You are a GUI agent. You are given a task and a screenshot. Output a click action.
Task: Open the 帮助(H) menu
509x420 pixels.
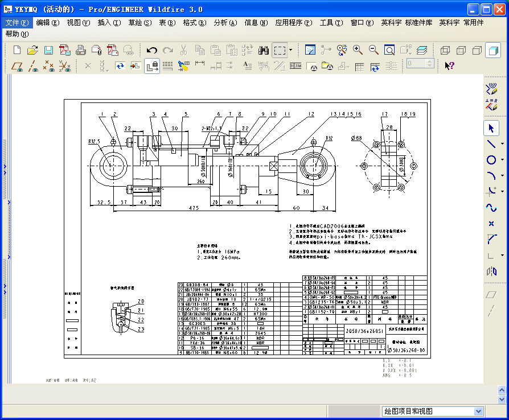point(17,34)
